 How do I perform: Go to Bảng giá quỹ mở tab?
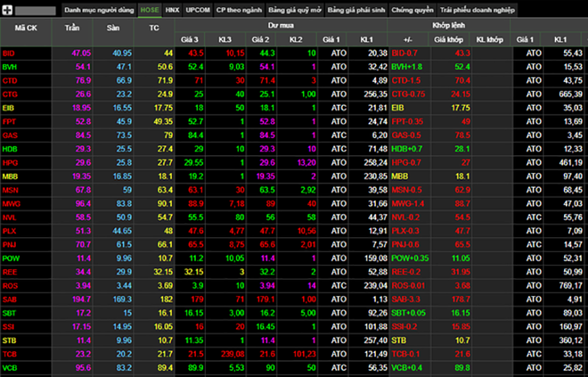click(294, 11)
